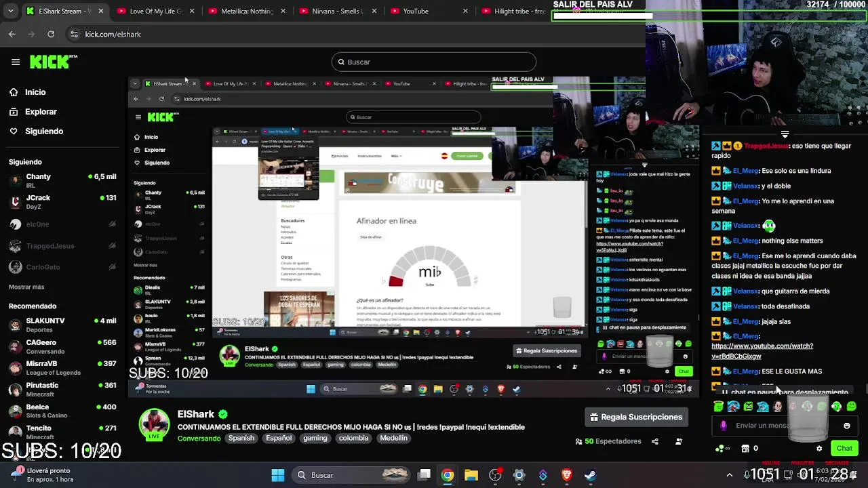Screen dimensions: 868x488
Task: Focus the Enviar un mensaje chat input
Action: (x=785, y=426)
